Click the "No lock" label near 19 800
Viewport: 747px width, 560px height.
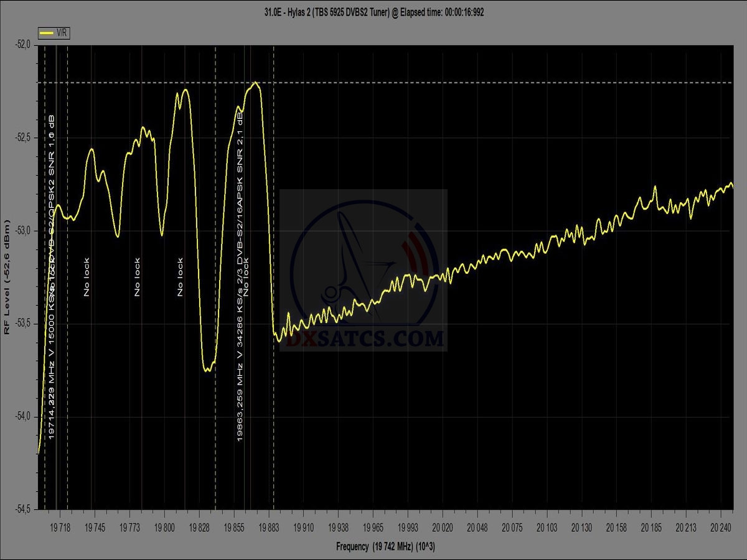click(x=180, y=277)
